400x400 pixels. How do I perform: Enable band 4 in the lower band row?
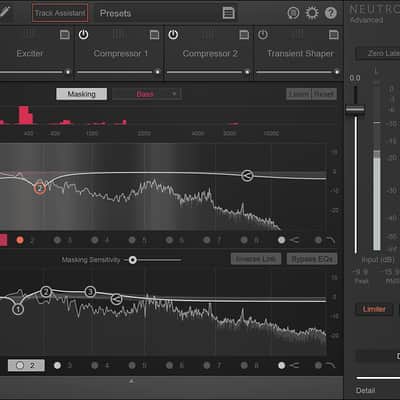[95, 366]
